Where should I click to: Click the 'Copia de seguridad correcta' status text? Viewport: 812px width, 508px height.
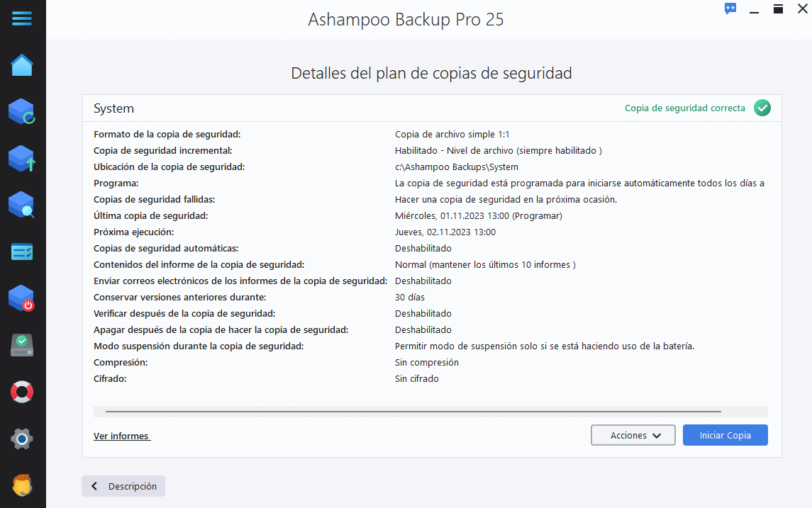click(684, 108)
